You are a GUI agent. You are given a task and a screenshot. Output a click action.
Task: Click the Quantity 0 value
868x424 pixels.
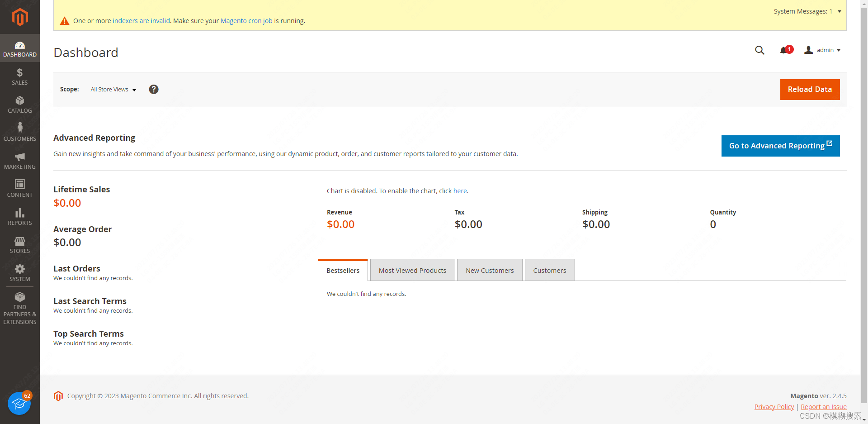tap(713, 224)
